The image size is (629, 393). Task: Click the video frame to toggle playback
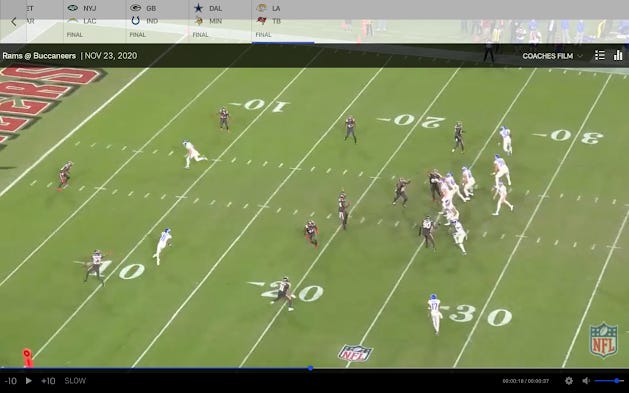click(x=314, y=217)
